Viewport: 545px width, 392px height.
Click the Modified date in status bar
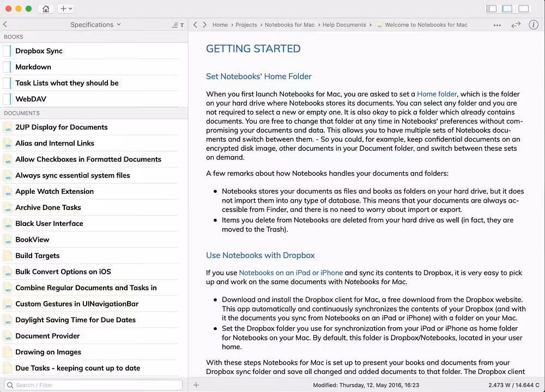366,385
